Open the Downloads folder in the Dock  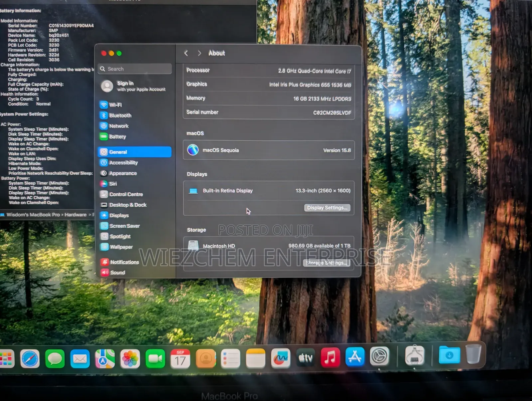pyautogui.click(x=449, y=355)
